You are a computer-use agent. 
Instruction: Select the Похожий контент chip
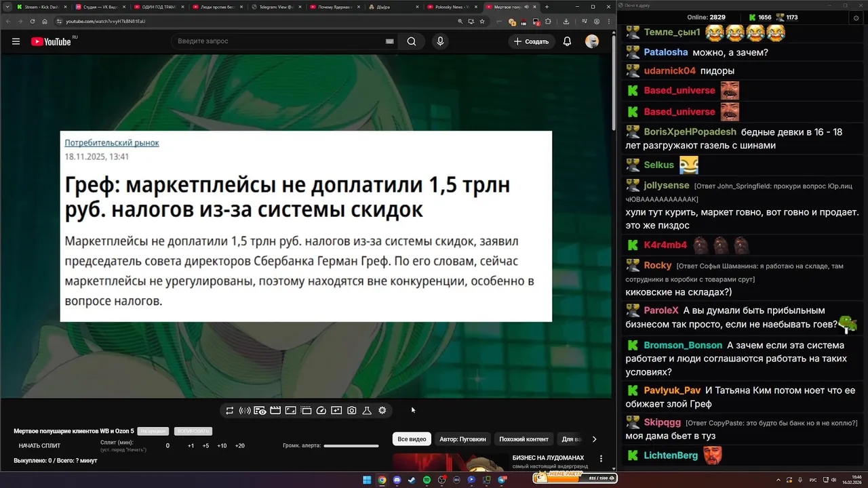pos(524,439)
